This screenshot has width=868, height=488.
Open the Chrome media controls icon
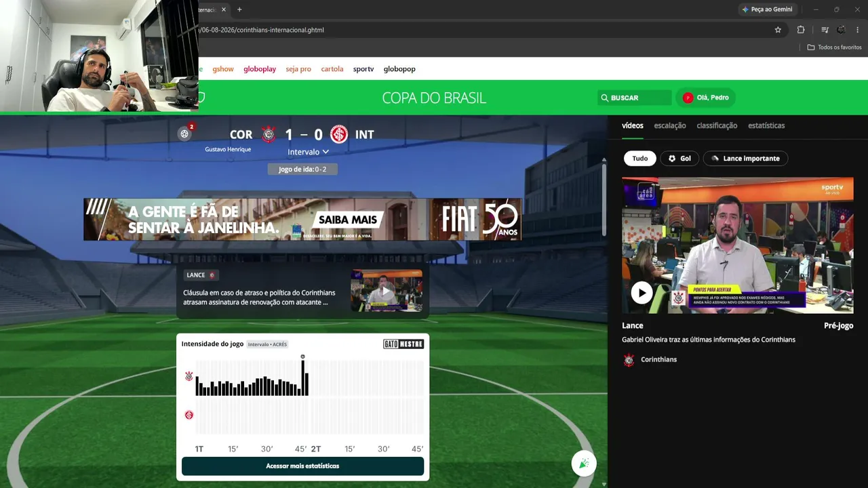825,30
